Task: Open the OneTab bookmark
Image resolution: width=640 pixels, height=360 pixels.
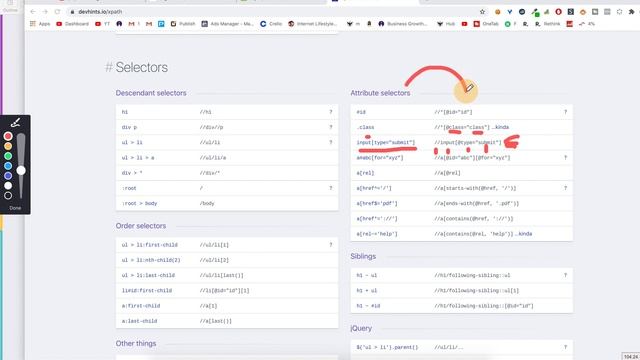Action: click(486, 24)
